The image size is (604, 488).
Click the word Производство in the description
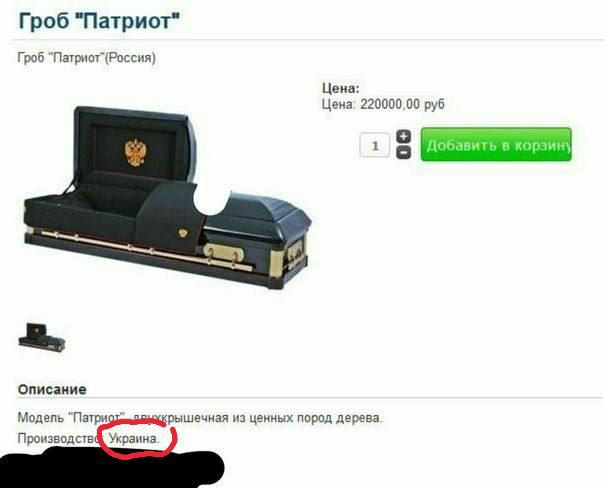coord(59,438)
